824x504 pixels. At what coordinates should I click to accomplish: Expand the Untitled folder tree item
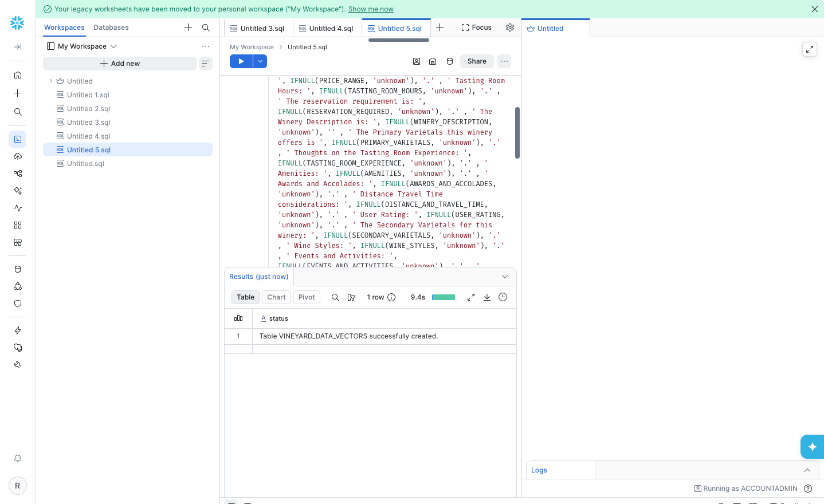tap(51, 81)
